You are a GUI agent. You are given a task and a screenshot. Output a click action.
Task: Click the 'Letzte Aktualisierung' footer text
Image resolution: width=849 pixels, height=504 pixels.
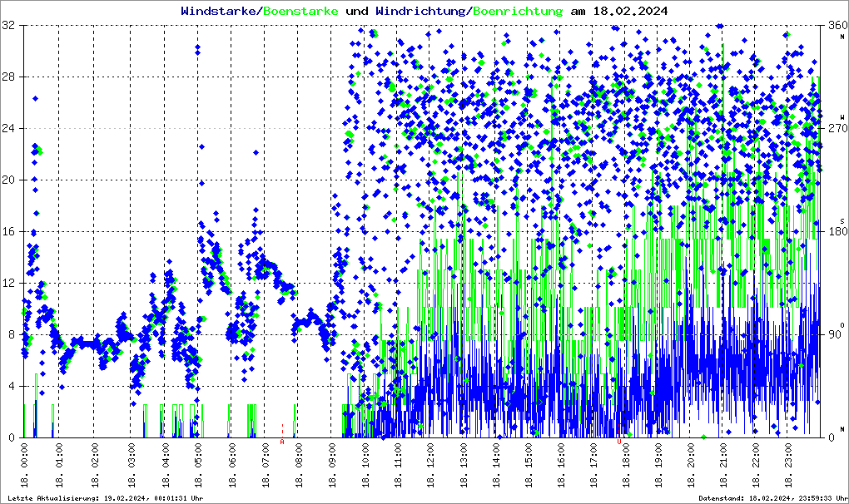tap(106, 497)
